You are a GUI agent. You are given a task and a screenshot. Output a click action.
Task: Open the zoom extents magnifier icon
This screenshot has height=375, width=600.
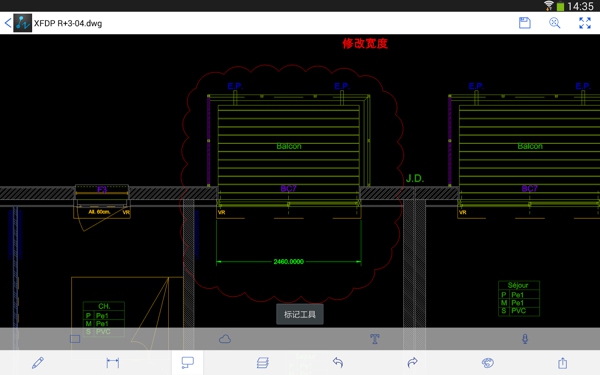554,23
